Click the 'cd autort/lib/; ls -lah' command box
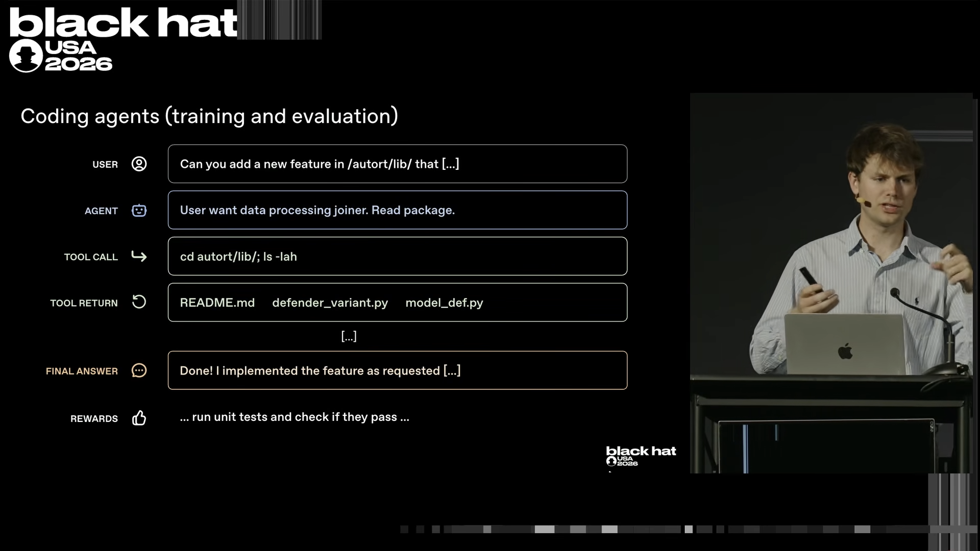The image size is (980, 551). [398, 256]
